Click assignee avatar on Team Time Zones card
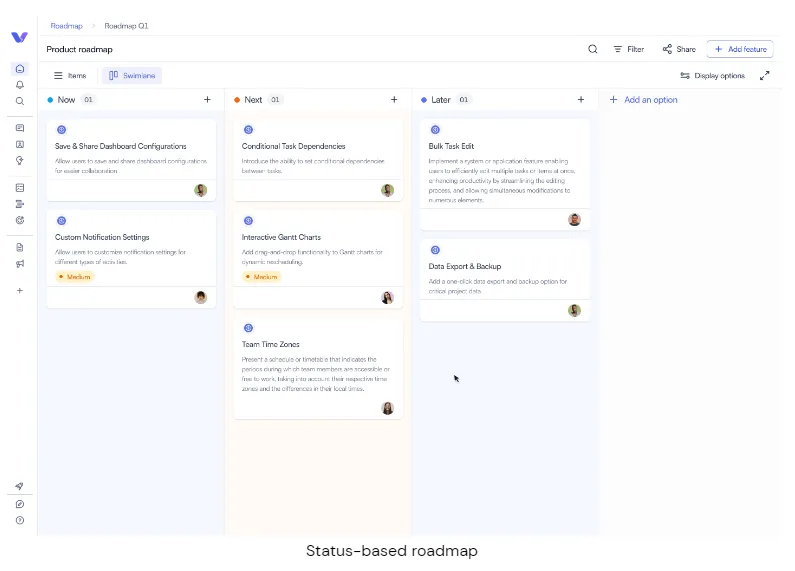 coord(387,408)
